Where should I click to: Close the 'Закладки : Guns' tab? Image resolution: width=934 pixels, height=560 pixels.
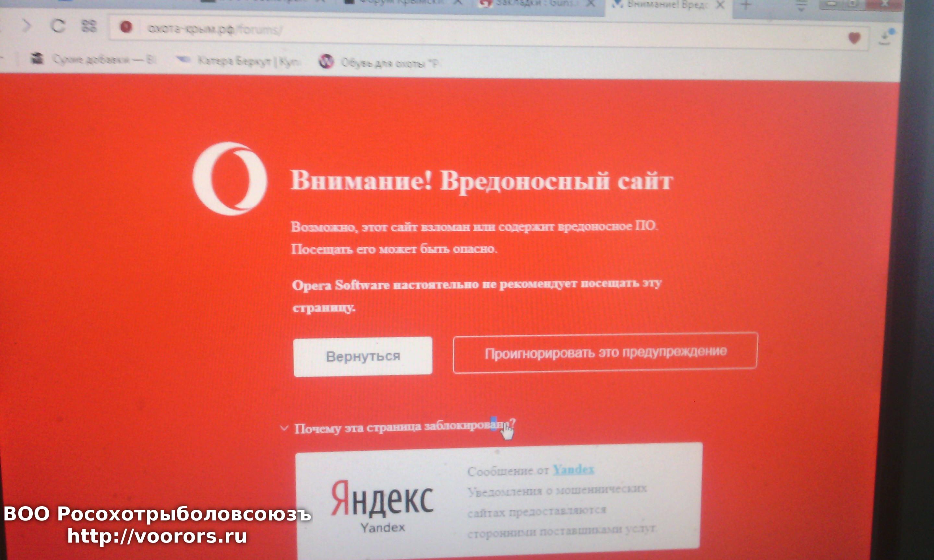[591, 3]
